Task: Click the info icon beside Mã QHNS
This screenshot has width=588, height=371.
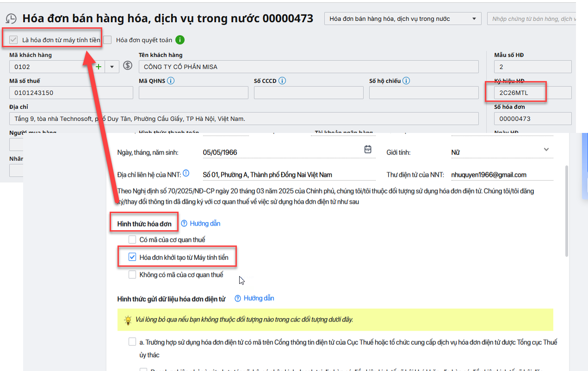Action: tap(171, 81)
